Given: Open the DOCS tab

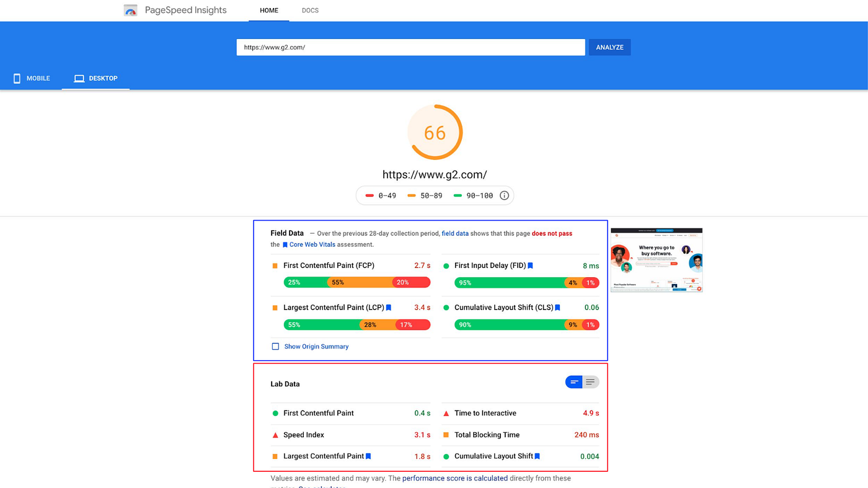Looking at the screenshot, I should click(x=310, y=11).
